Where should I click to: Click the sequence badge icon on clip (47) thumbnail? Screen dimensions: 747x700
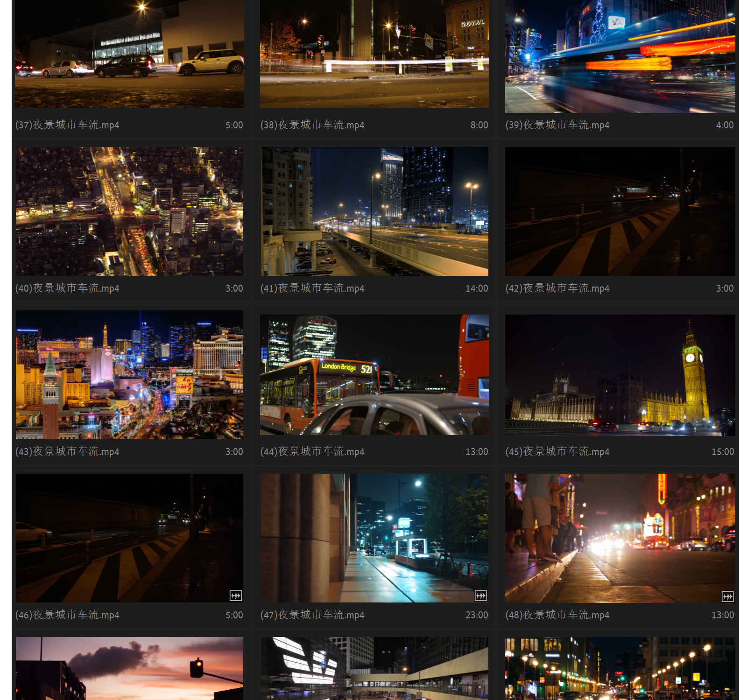point(481,595)
